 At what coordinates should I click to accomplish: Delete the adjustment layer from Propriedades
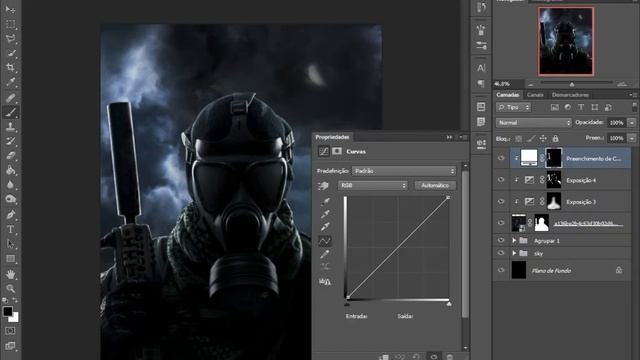449,357
